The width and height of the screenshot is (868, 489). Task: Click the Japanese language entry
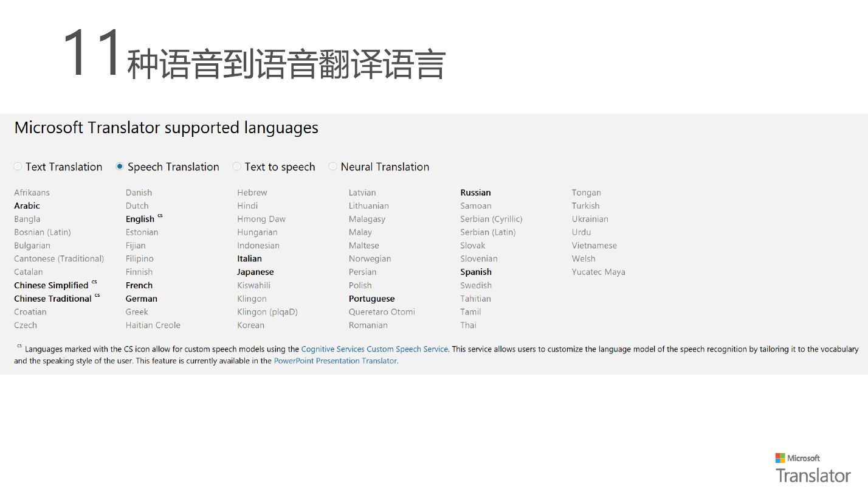click(255, 272)
